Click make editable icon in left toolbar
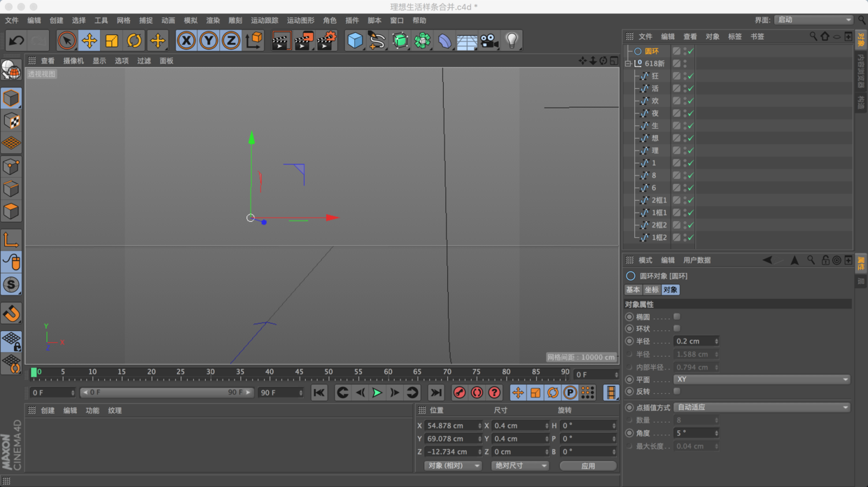This screenshot has height=487, width=868. [x=11, y=70]
